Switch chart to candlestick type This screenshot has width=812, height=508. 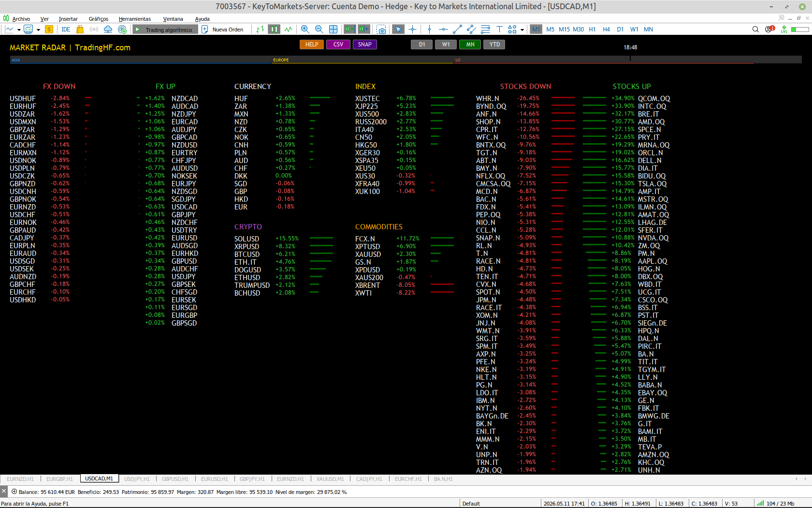click(x=274, y=30)
